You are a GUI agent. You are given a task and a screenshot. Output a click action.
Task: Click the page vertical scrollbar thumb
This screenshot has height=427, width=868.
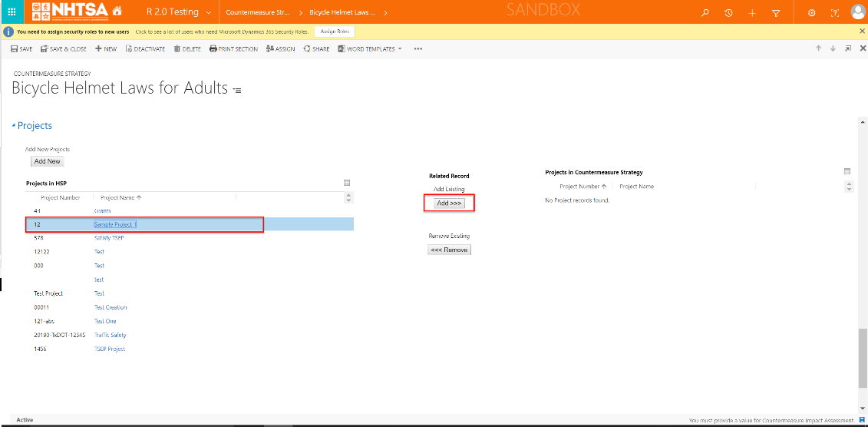click(x=863, y=357)
